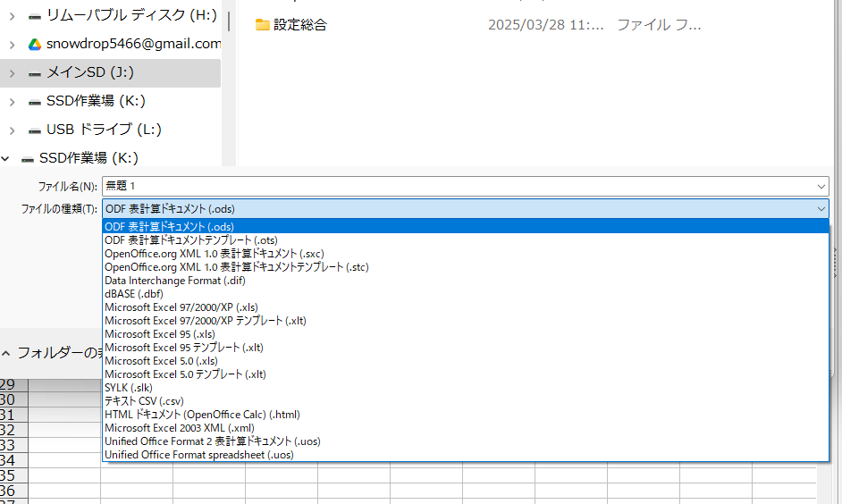Click the メインSD (J:) drive icon

point(35,73)
